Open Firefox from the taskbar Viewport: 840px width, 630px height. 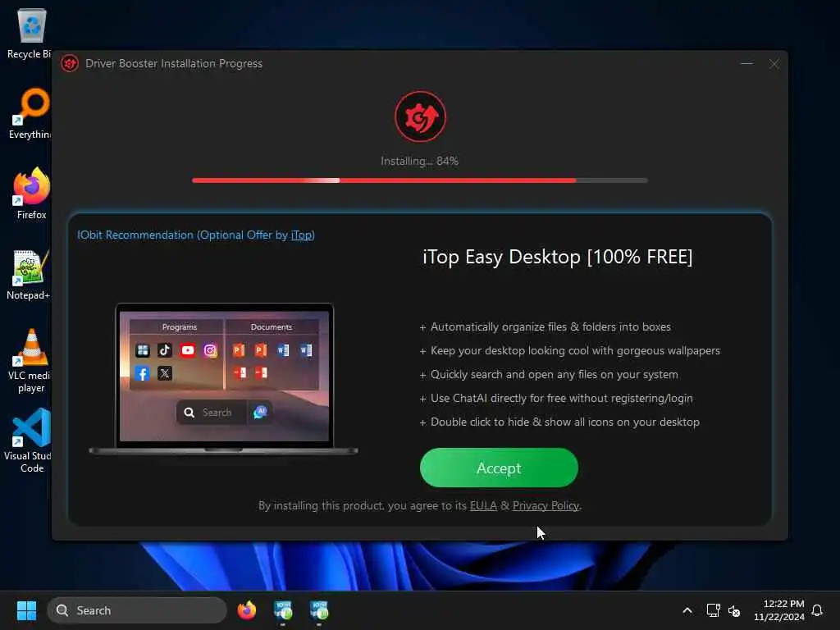tap(246, 610)
